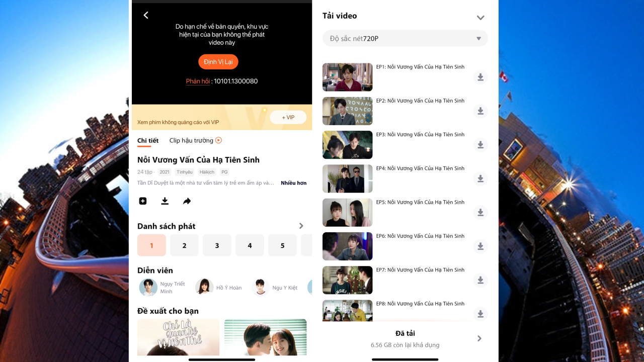Tap the Định Vị Lại button
Viewport: 644px width, 362px height.
click(x=218, y=61)
